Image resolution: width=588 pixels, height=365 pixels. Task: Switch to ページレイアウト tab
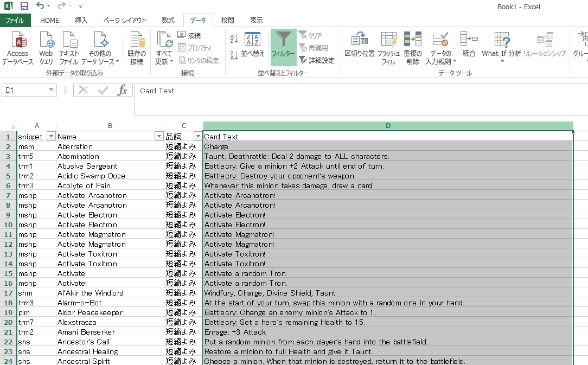coord(125,20)
